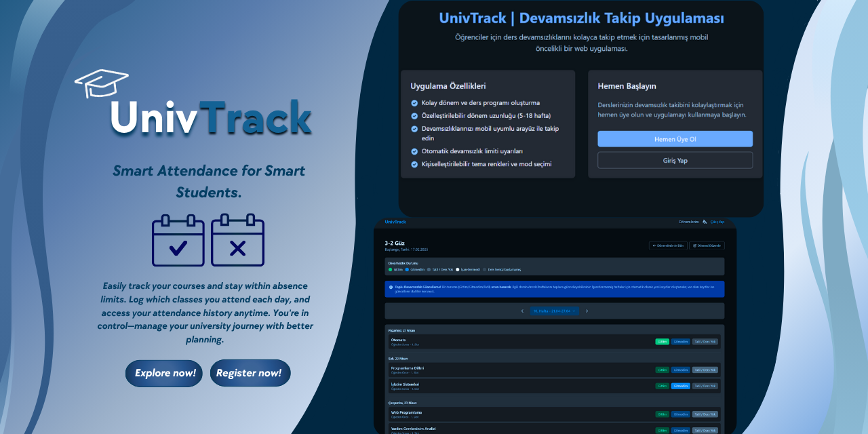The image size is (868, 434).
Task: Set Web Programlama to Tatil / Ders Yok
Action: 705,414
